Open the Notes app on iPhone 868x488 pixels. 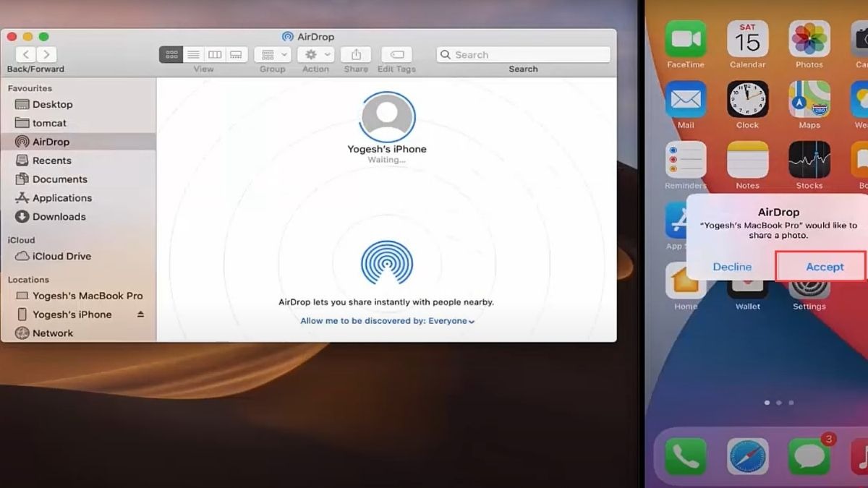[x=747, y=160]
